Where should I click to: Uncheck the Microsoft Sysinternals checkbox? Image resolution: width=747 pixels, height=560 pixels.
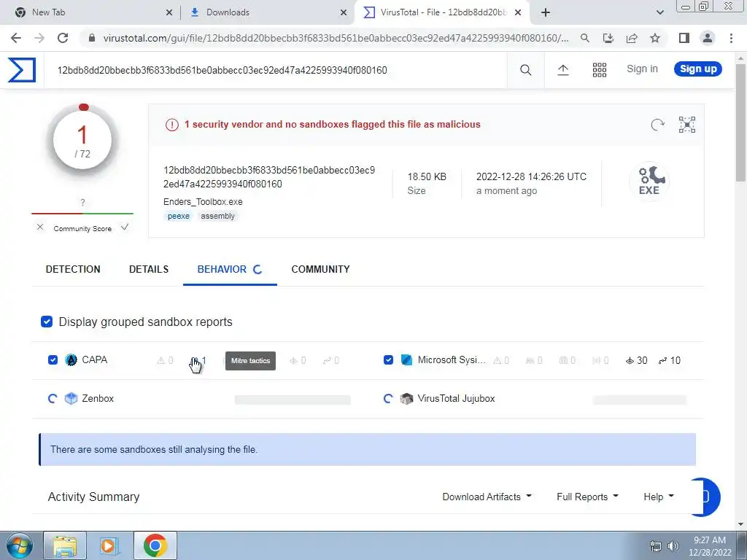(x=388, y=359)
